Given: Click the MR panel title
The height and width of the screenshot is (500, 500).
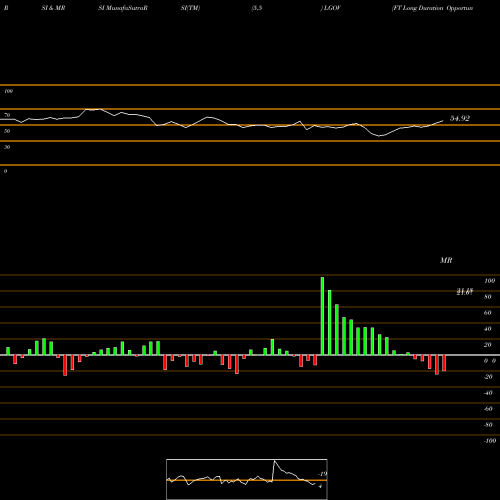Looking at the screenshot, I should click(x=446, y=260).
